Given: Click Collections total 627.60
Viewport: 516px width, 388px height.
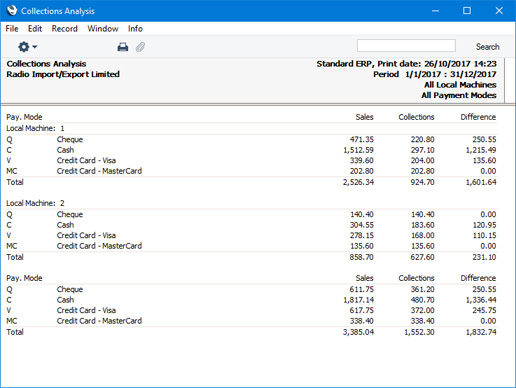Looking at the screenshot, I should pyautogui.click(x=422, y=257).
